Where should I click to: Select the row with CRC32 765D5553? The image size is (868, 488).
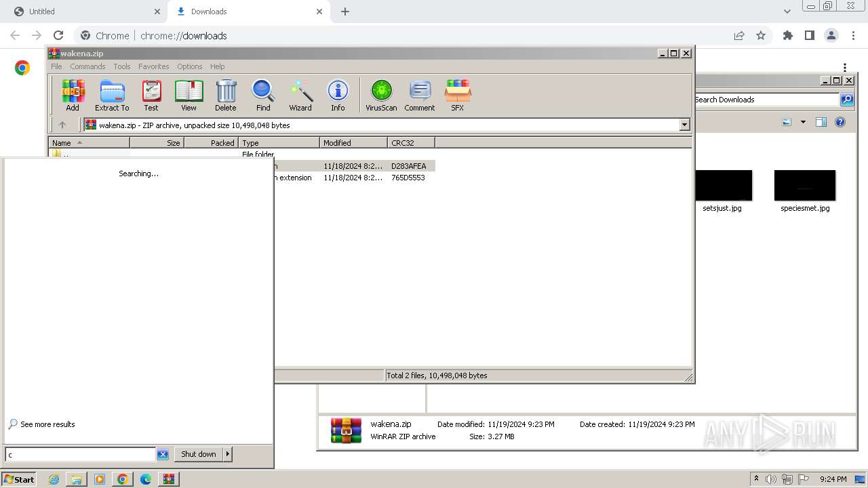click(355, 178)
